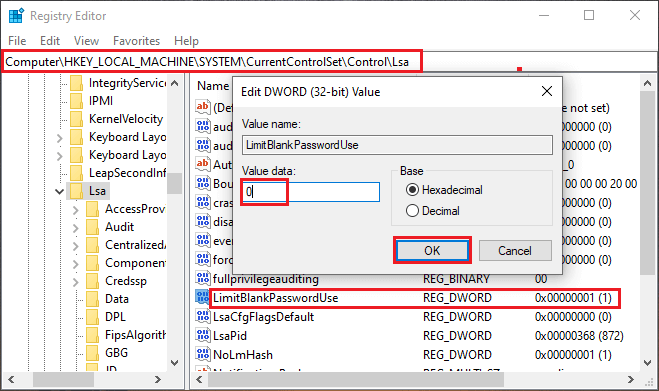The image size is (659, 391).
Task: Click the tree pane scroll right arrow
Action: (158, 380)
